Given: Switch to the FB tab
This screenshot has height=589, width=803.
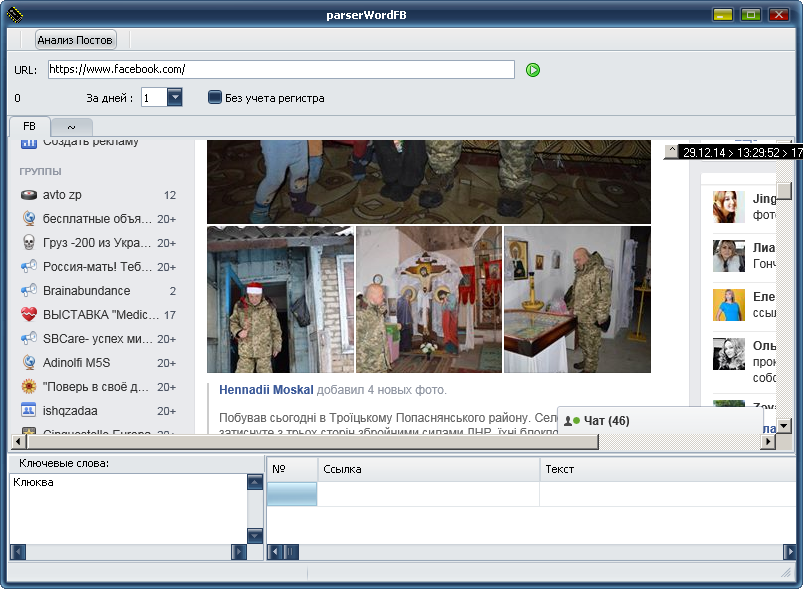Looking at the screenshot, I should pos(29,126).
